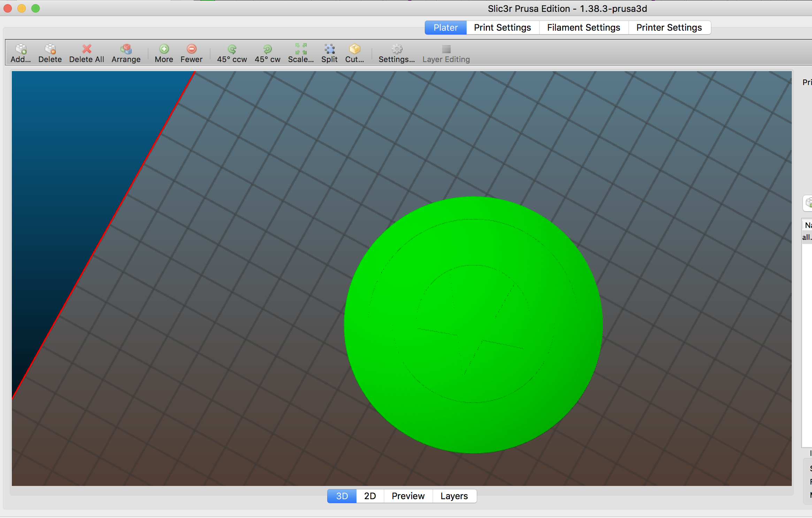Open the Filament Settings tab
Viewport: 812px width, 518px height.
[583, 27]
